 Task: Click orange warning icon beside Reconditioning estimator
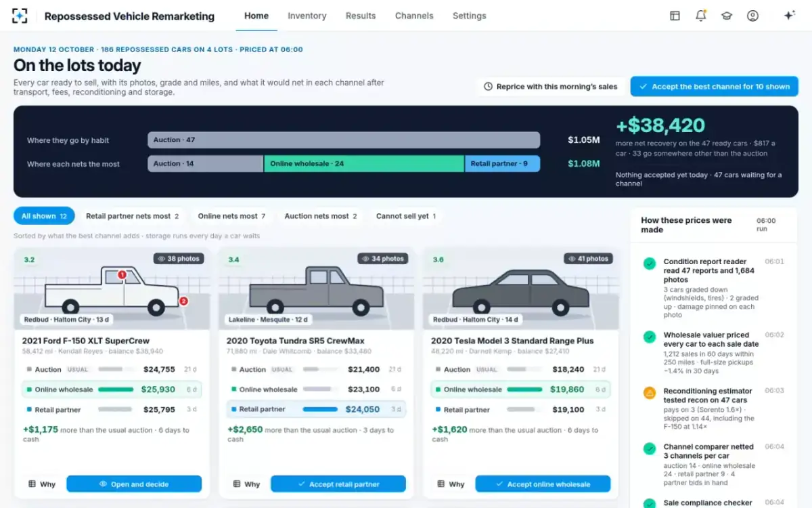click(650, 393)
